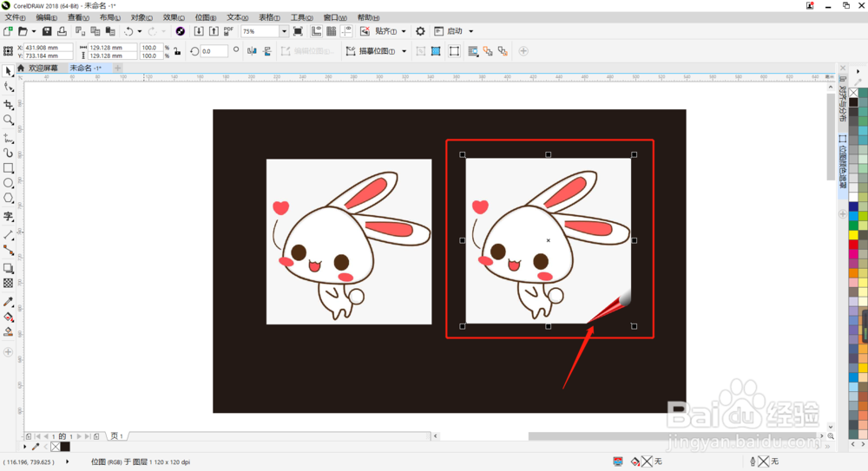
Task: Switch to the 欢迎屏幕 tab
Action: click(43, 68)
